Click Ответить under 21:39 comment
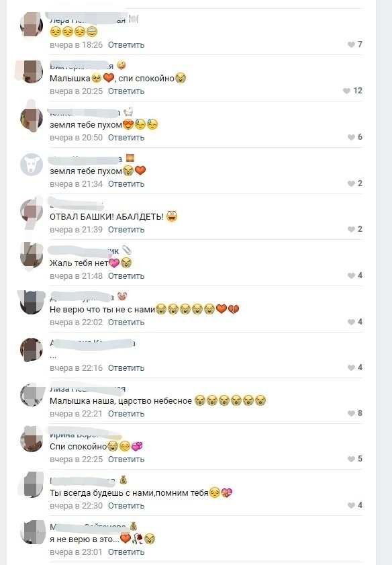The height and width of the screenshot is (565, 392). pyautogui.click(x=126, y=230)
